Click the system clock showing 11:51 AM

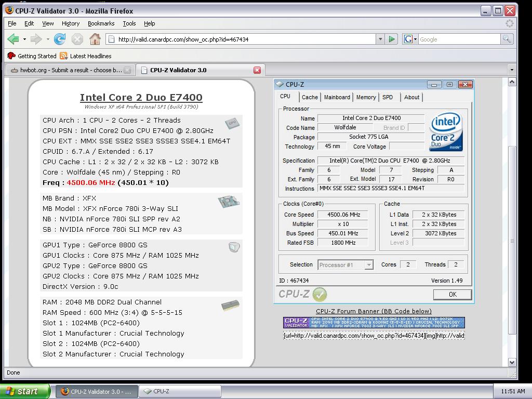[513, 391]
